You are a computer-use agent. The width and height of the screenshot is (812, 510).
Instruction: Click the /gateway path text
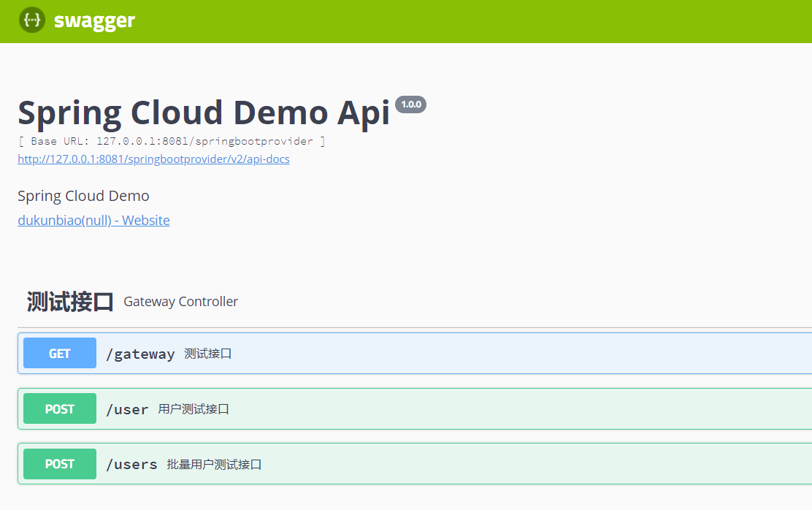click(140, 354)
